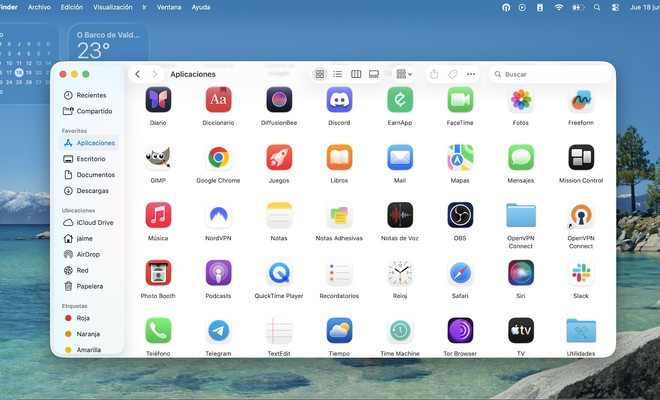This screenshot has height=400, width=660.
Task: Switch Finder to icon view
Action: click(320, 74)
